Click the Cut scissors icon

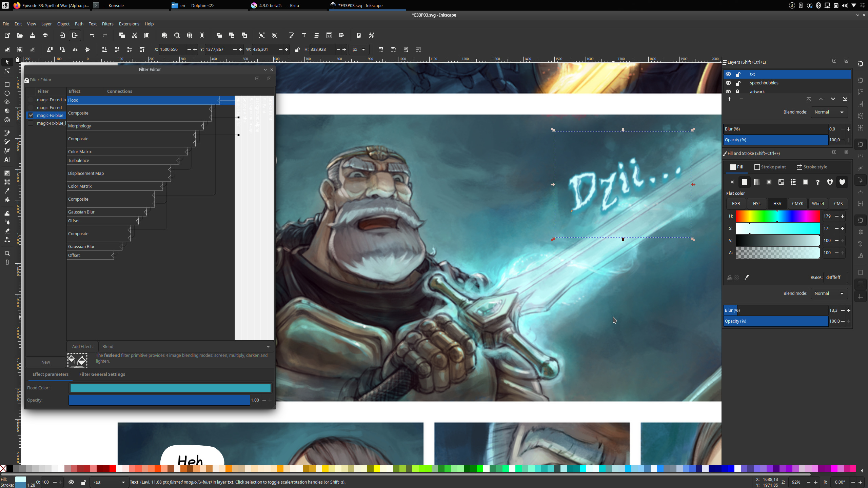tap(134, 35)
